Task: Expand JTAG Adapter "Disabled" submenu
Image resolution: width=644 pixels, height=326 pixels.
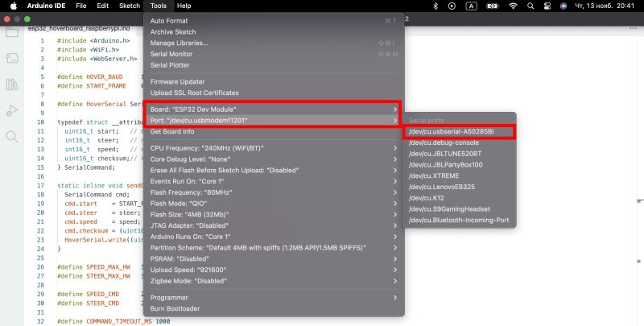Action: click(274, 226)
